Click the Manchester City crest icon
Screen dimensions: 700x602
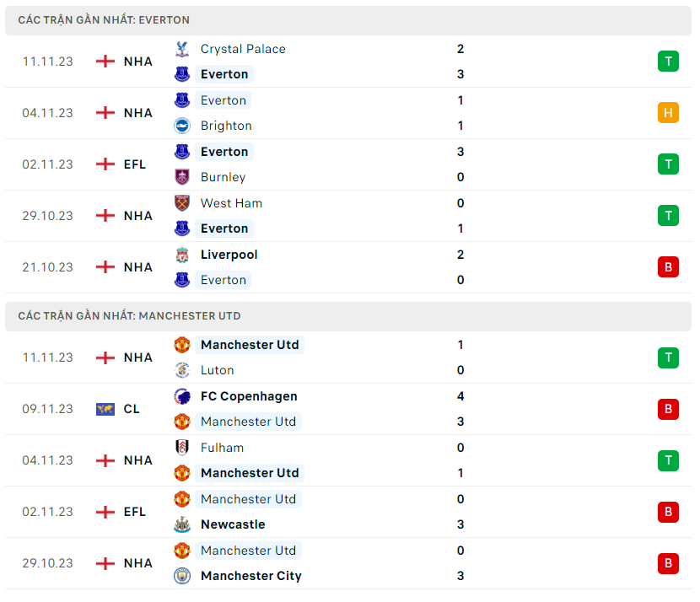pyautogui.click(x=182, y=576)
